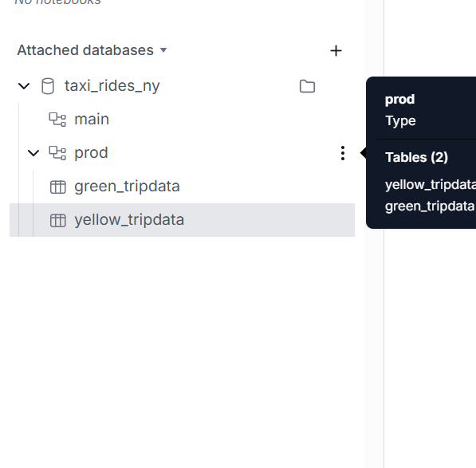
Task: Click green_tripdata in the prod tooltip
Action: pos(430,206)
